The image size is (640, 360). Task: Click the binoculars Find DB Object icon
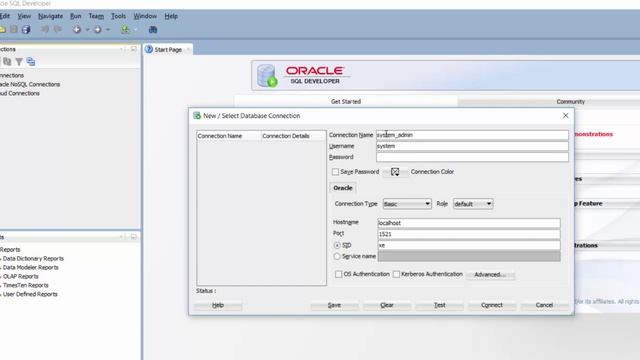coord(153,29)
